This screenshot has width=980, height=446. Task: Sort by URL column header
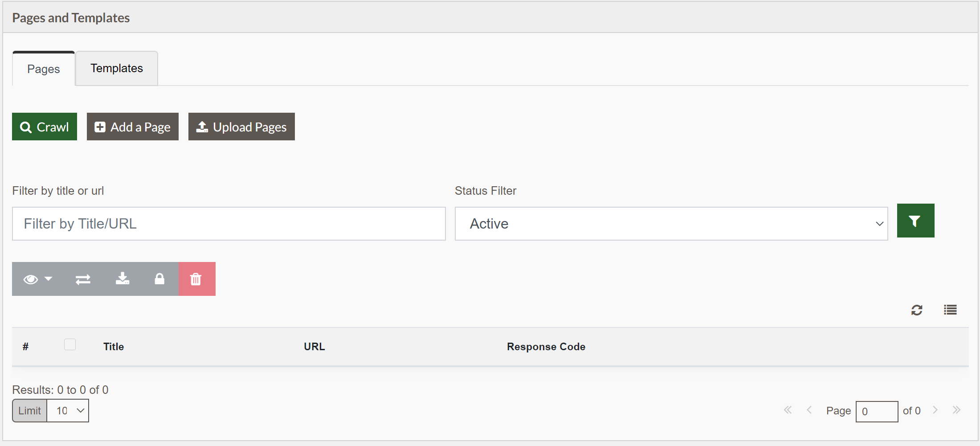(314, 347)
